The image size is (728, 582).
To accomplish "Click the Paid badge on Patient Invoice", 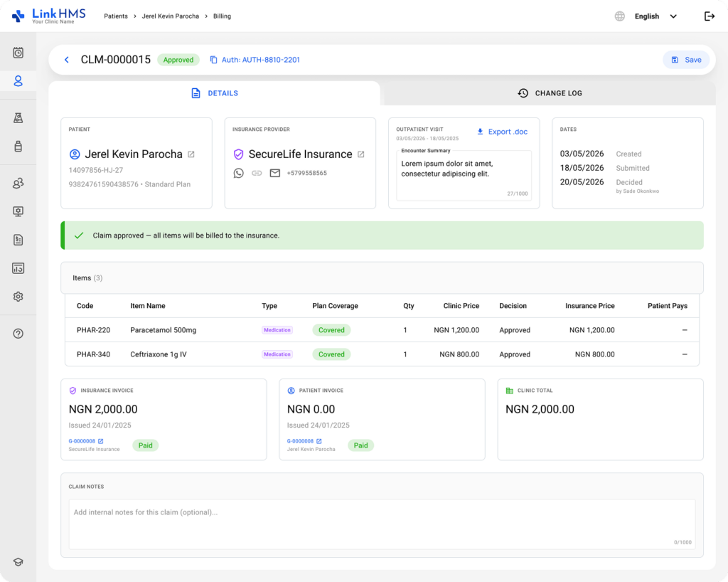I will pos(360,445).
